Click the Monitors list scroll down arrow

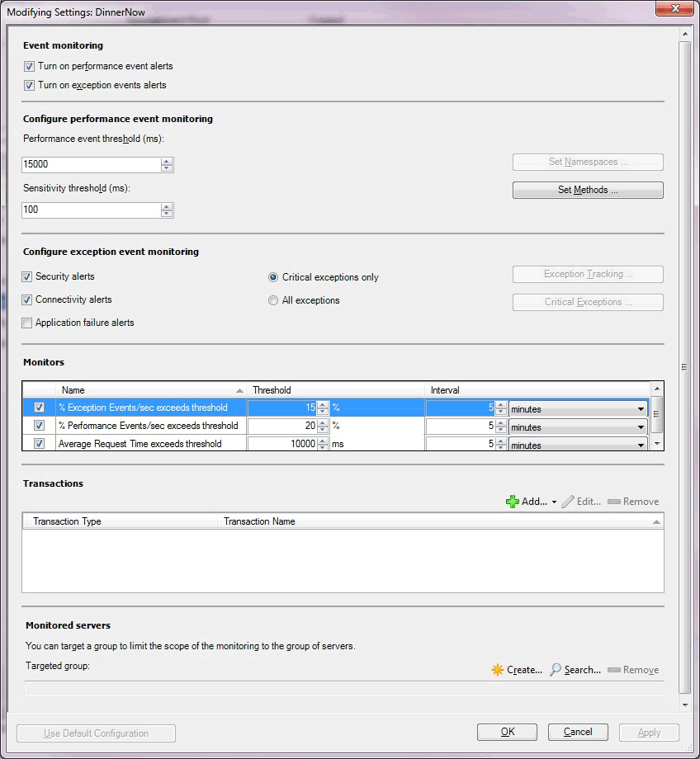[657, 443]
